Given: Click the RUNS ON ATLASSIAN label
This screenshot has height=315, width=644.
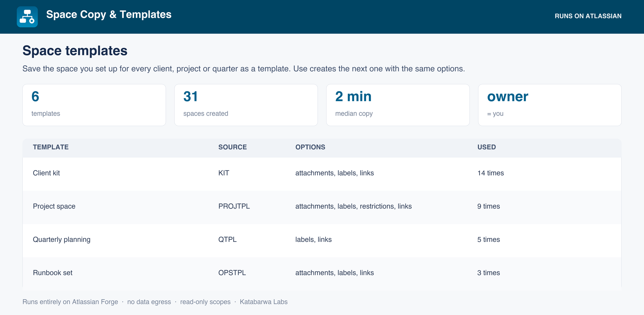Looking at the screenshot, I should coord(588,16).
